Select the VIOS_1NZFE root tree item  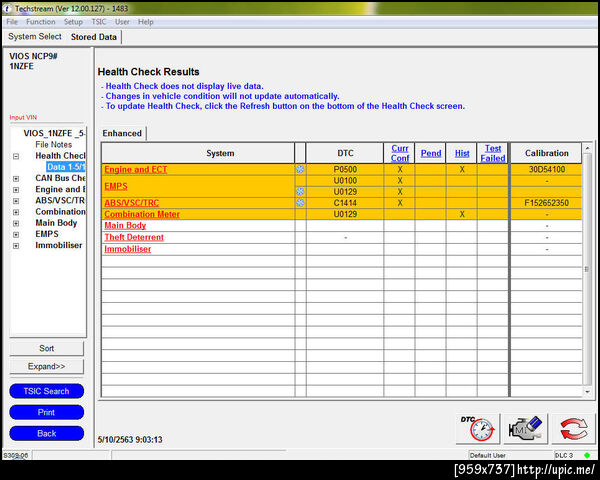(x=54, y=133)
